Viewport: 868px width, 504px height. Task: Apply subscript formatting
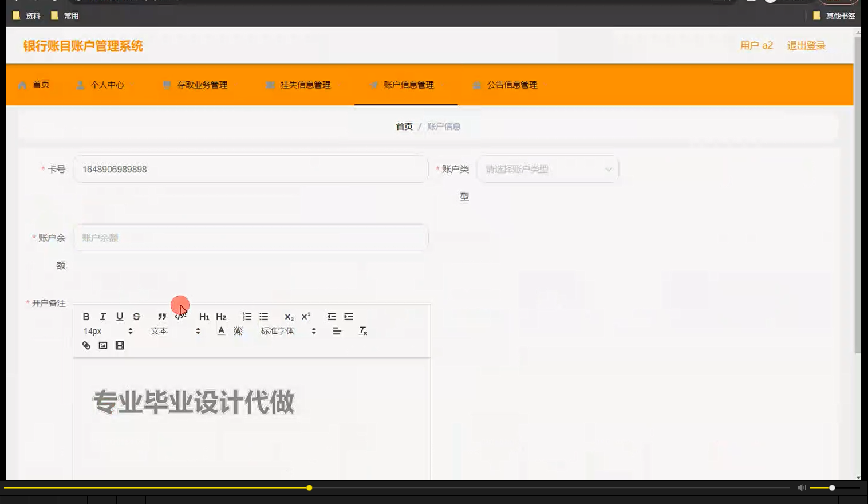[288, 317]
